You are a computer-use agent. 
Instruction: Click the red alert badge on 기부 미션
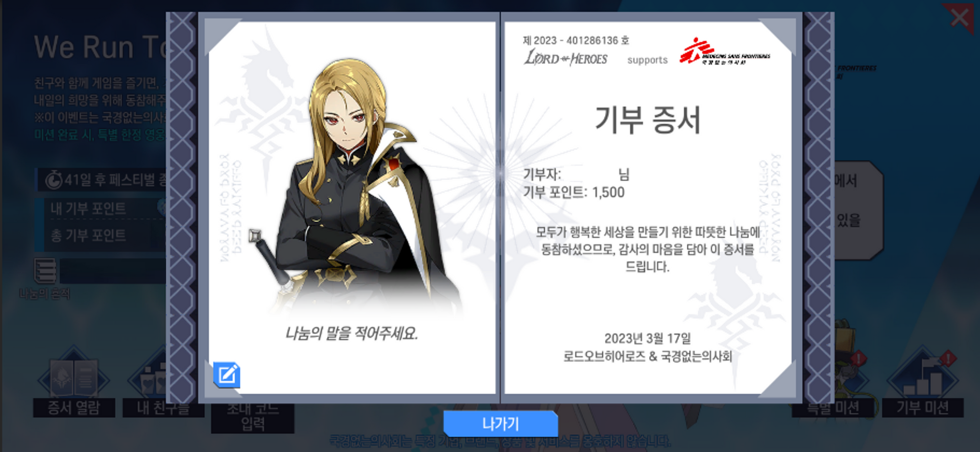pyautogui.click(x=948, y=358)
